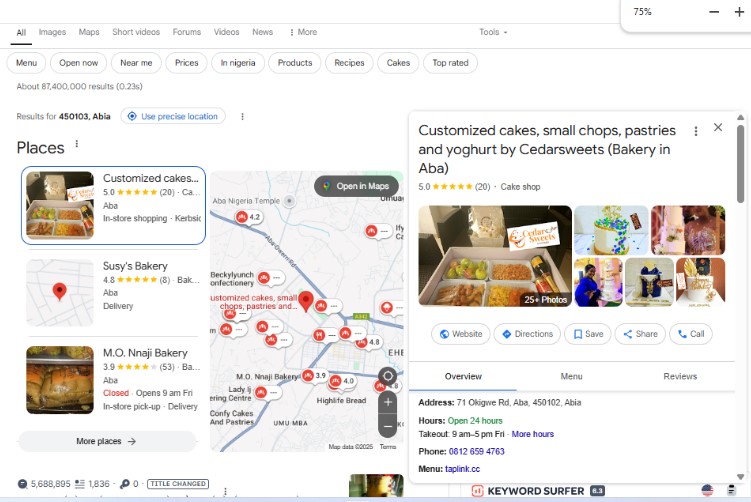
Task: Open the Tools dropdown
Action: point(493,32)
